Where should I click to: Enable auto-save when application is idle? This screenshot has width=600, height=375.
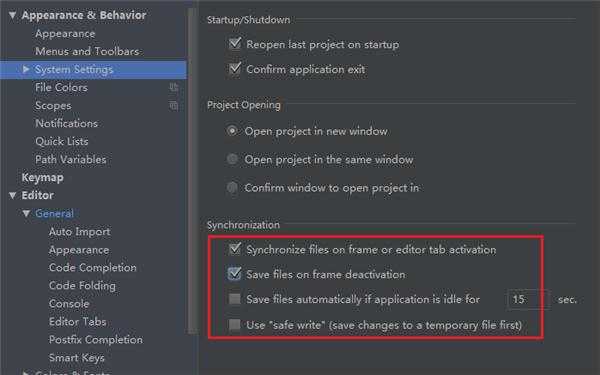tap(235, 299)
